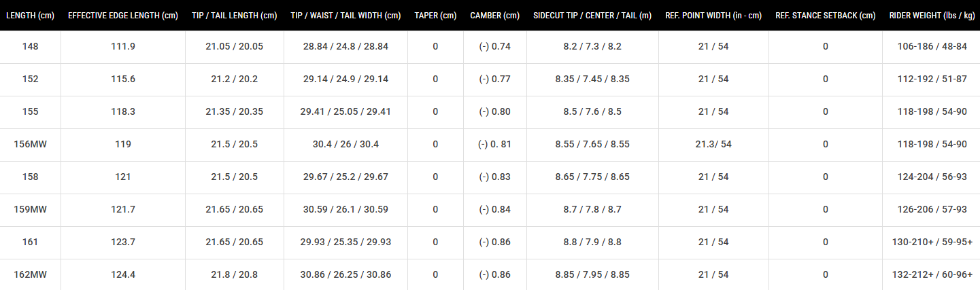Select the 148 length cell
The image size is (980, 290).
point(30,46)
